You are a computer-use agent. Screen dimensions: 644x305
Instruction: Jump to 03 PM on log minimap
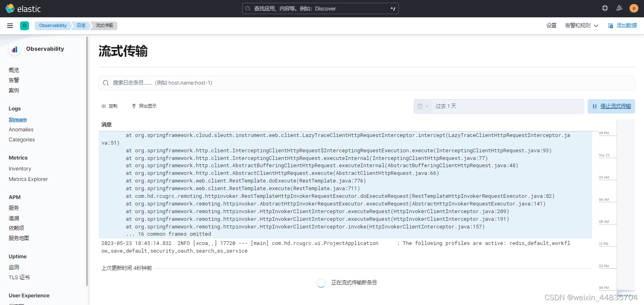coord(604,266)
